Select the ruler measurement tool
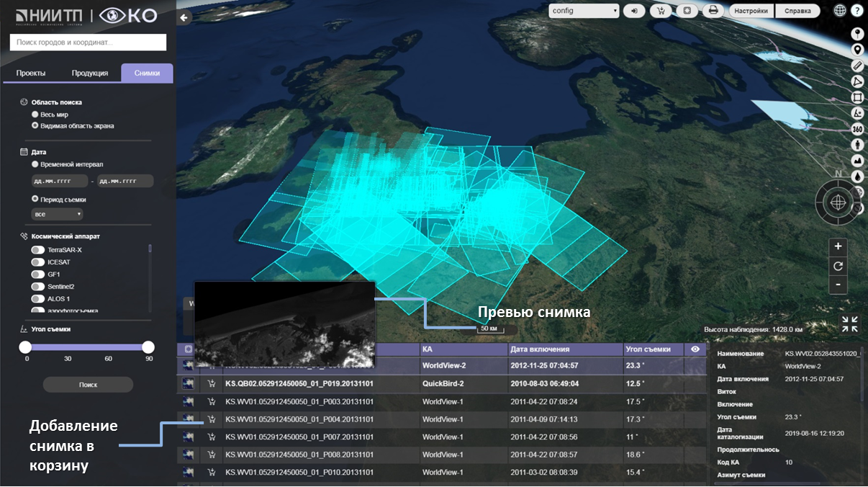The height and width of the screenshot is (487, 868). click(857, 66)
